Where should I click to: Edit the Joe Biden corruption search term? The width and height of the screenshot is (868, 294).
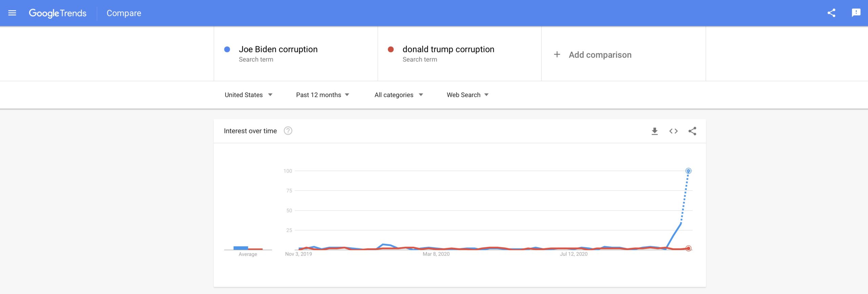[278, 50]
